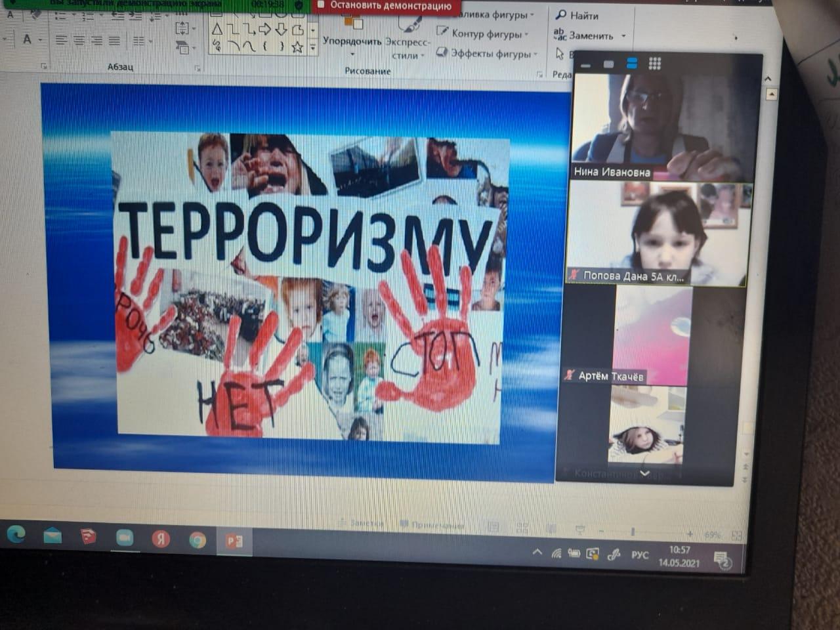Image resolution: width=840 pixels, height=630 pixels.
Task: Open the Контур фигуры dropdown
Action: pyautogui.click(x=484, y=34)
